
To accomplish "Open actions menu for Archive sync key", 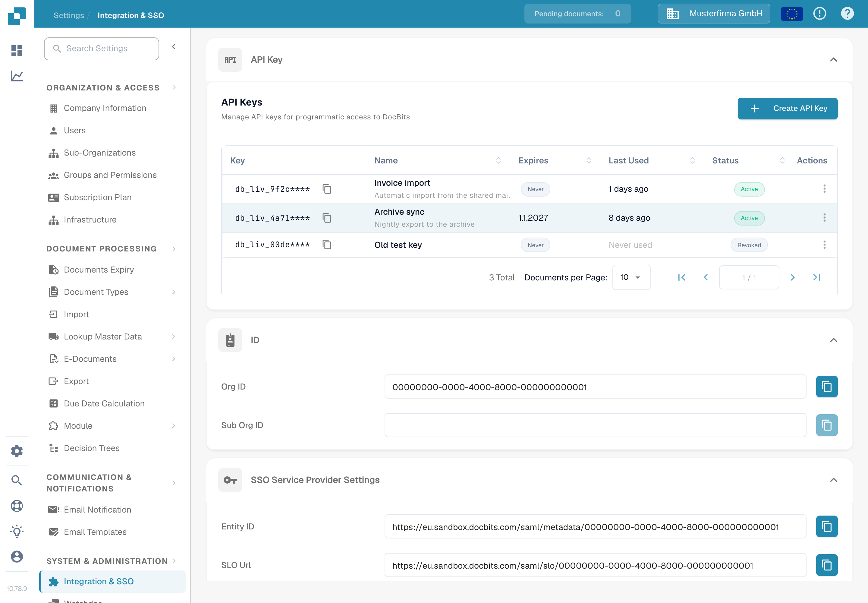I will [x=824, y=218].
